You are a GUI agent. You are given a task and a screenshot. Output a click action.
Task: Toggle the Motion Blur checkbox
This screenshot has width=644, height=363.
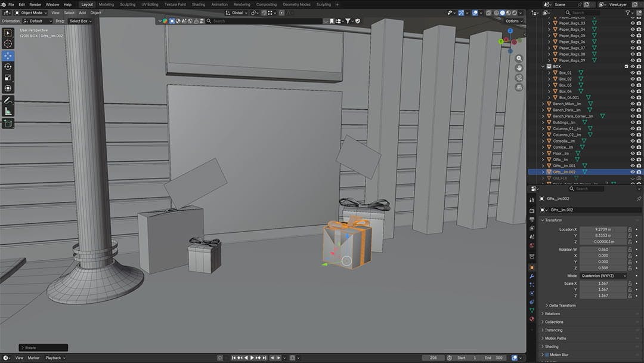pyautogui.click(x=547, y=355)
